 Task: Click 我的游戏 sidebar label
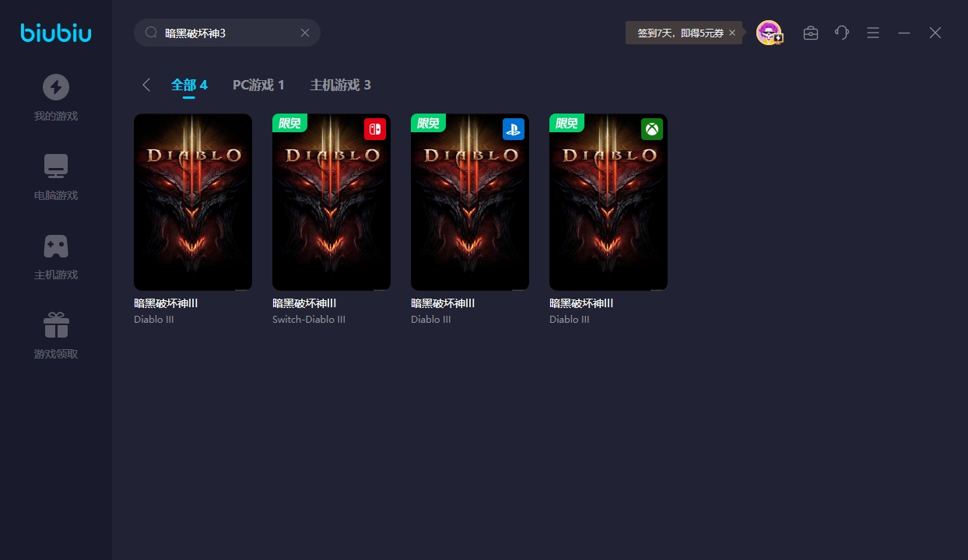(56, 117)
